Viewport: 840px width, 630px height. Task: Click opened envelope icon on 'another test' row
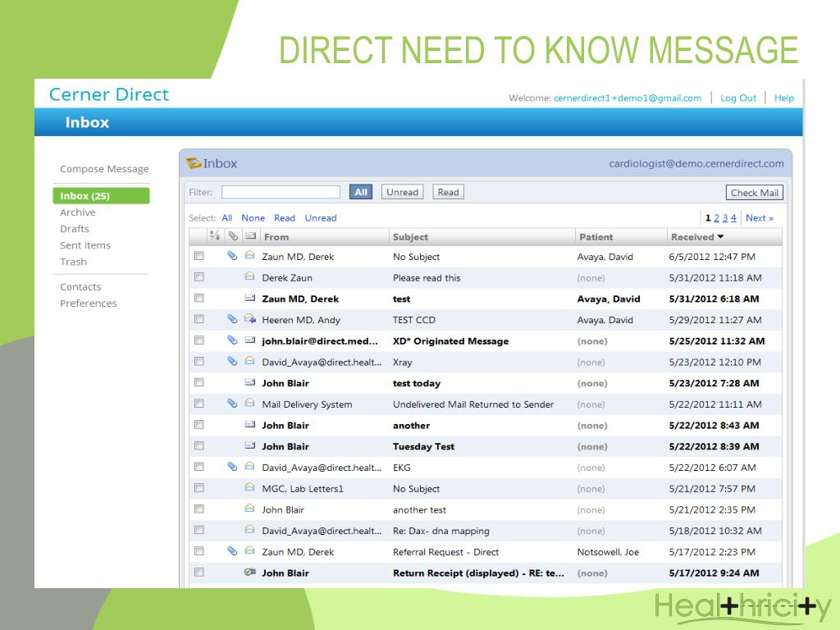(249, 509)
